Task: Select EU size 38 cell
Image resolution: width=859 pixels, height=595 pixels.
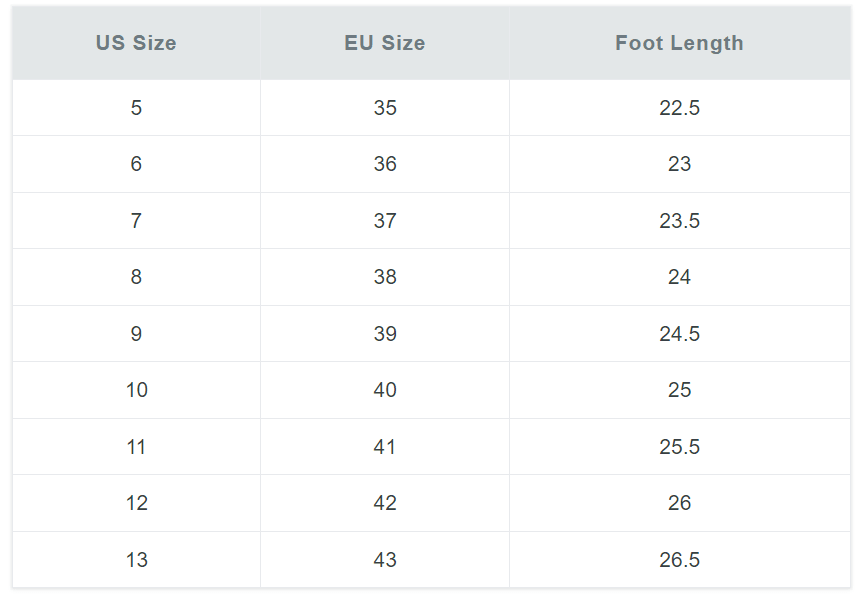Action: pos(385,277)
